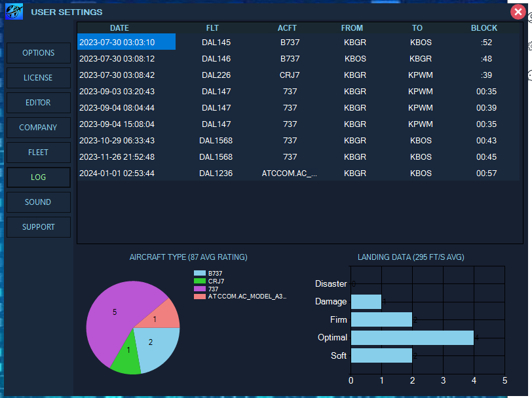This screenshot has width=532, height=398.
Task: Click the app logo icon in title bar
Action: [x=14, y=12]
